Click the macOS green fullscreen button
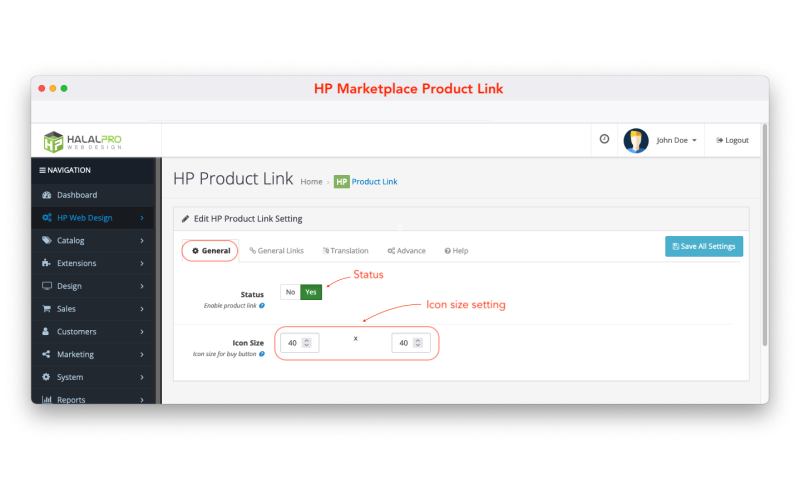 [64, 88]
